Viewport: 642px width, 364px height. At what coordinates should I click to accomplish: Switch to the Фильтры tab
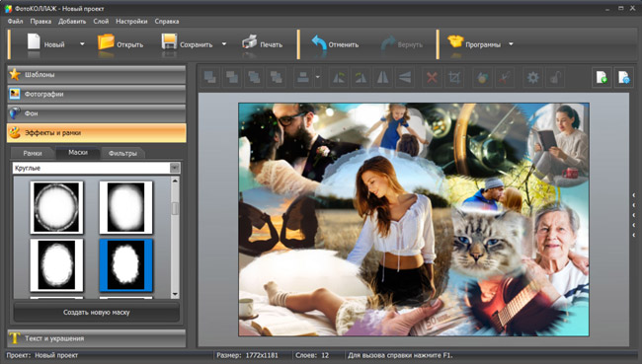point(122,153)
